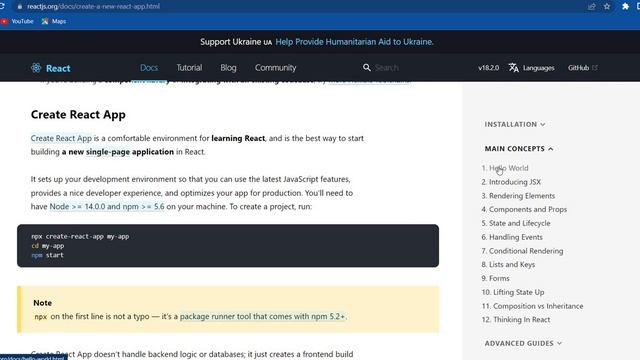640x360 pixels.
Task: Click the Create React App heading
Action: 78,115
